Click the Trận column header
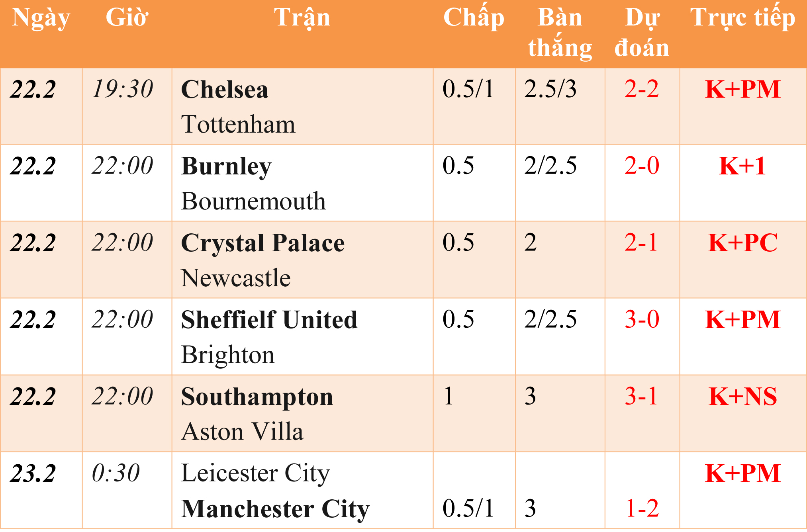The width and height of the screenshot is (807, 532). 302,18
